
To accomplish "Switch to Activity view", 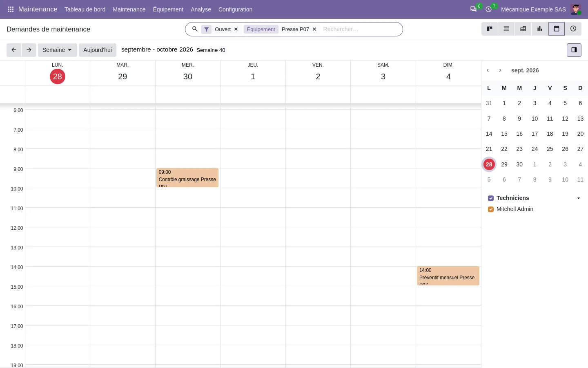I will click(x=573, y=29).
